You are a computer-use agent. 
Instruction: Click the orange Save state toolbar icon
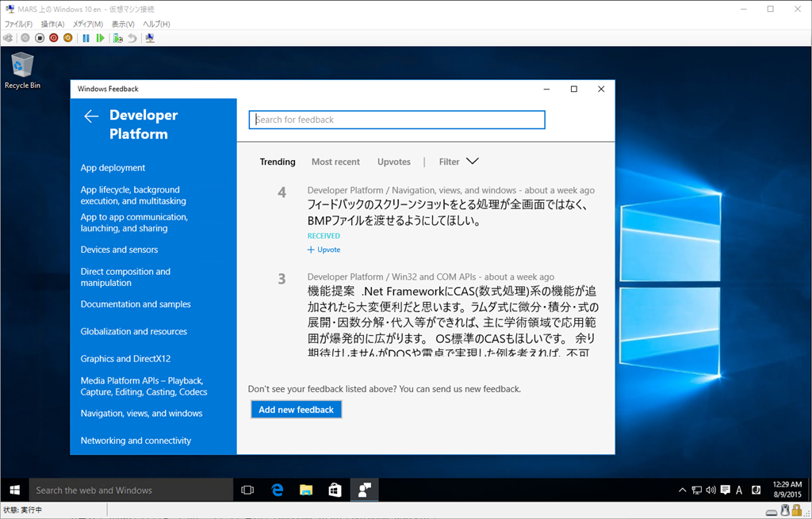pos(67,38)
